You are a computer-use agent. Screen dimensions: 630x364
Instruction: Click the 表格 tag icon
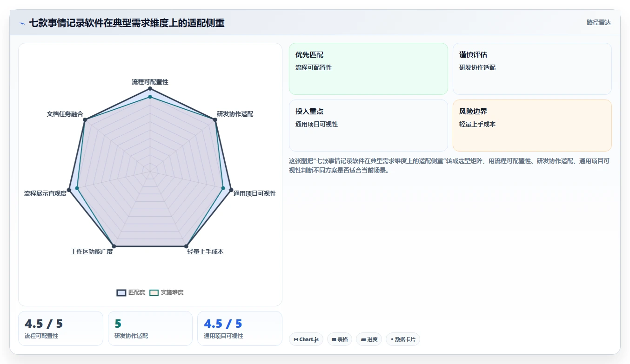click(334, 340)
